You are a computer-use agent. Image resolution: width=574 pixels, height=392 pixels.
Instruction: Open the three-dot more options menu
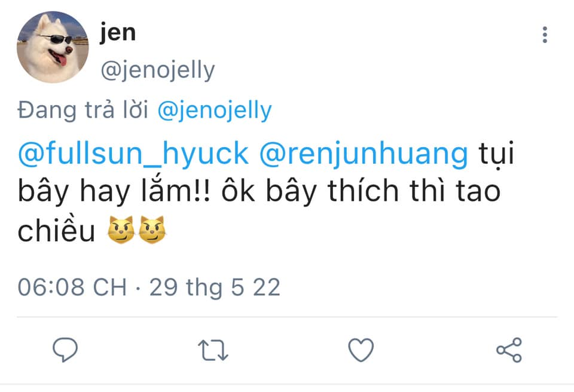tap(545, 35)
